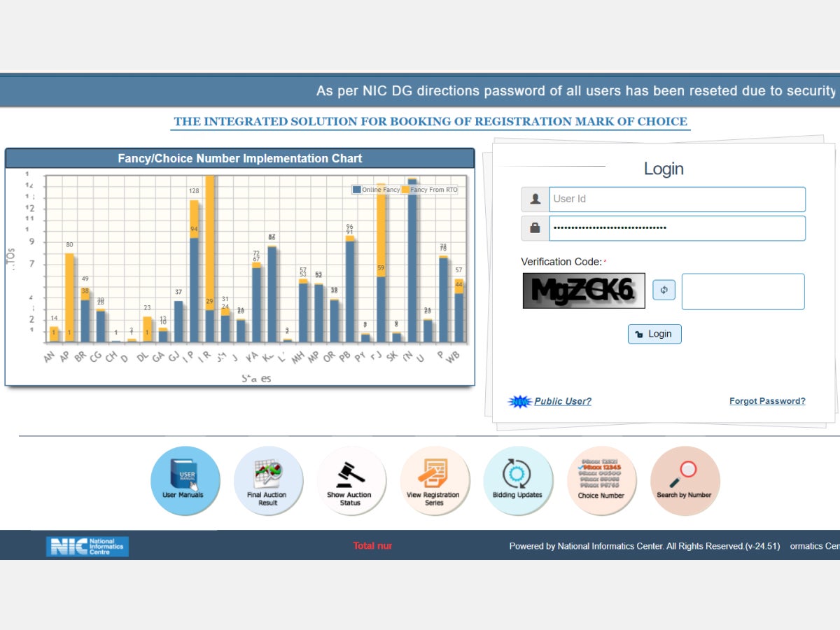Click the verification code input box
The image size is (840, 630).
(742, 292)
